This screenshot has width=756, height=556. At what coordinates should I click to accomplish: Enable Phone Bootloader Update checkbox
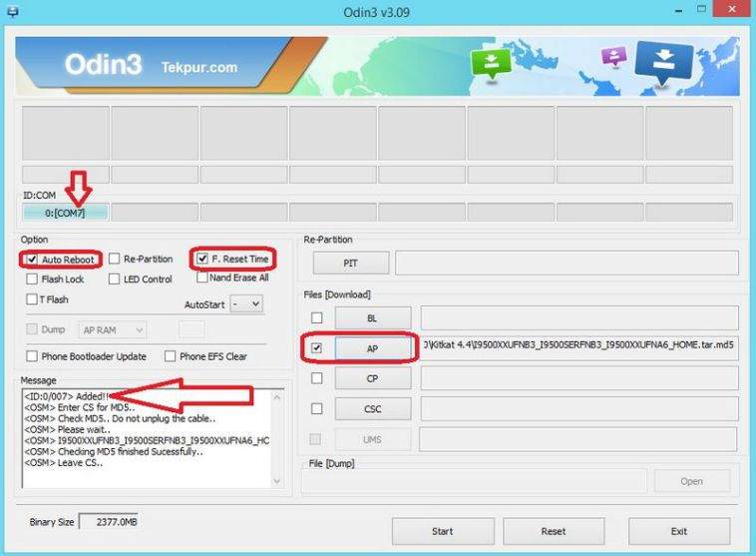32,356
